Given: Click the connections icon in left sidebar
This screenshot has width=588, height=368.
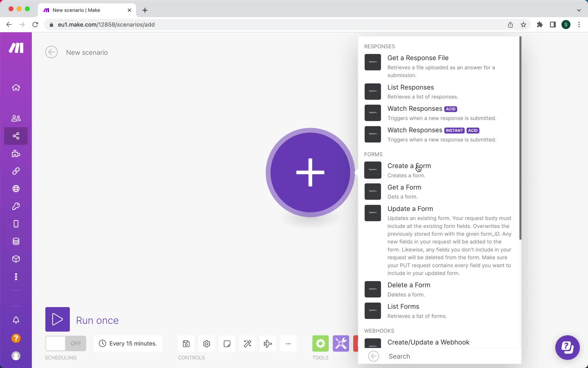Looking at the screenshot, I should click(x=16, y=171).
